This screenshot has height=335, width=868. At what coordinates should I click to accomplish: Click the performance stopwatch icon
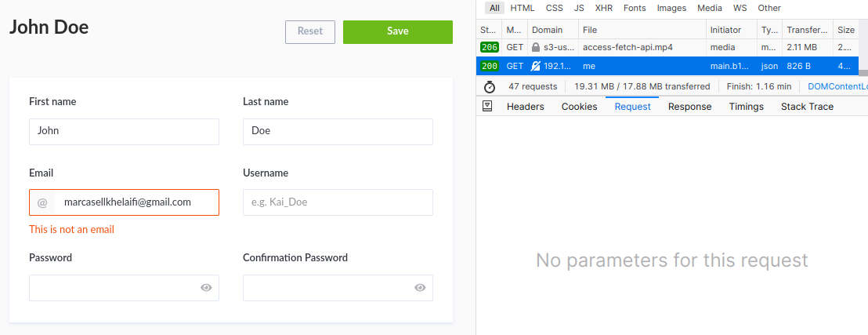click(490, 86)
